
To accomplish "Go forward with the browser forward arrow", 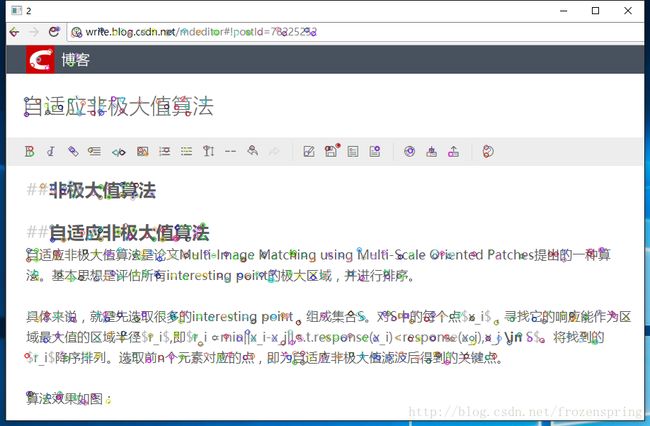I will 34,32.
